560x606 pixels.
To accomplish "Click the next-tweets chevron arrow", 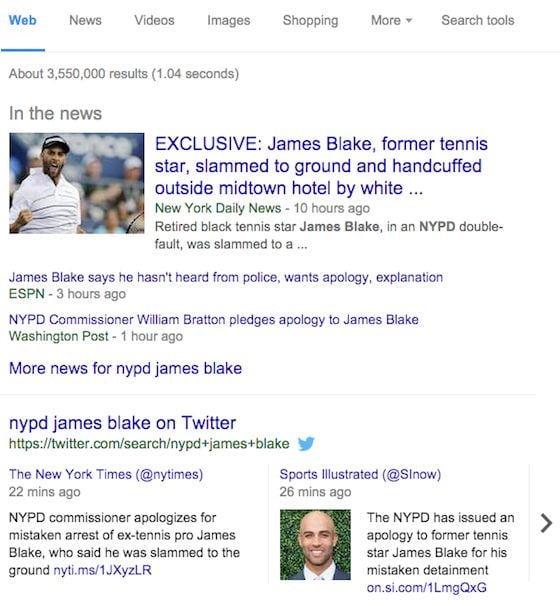I will [x=546, y=523].
